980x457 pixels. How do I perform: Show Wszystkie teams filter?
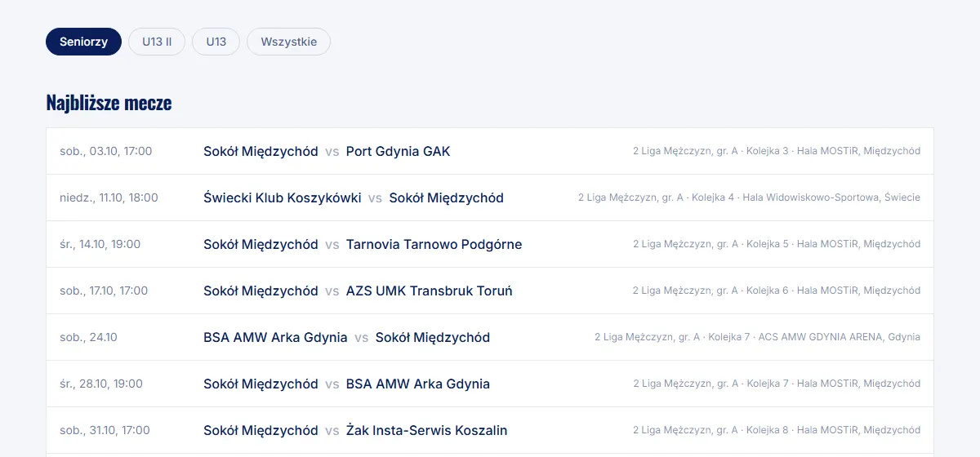pos(288,42)
